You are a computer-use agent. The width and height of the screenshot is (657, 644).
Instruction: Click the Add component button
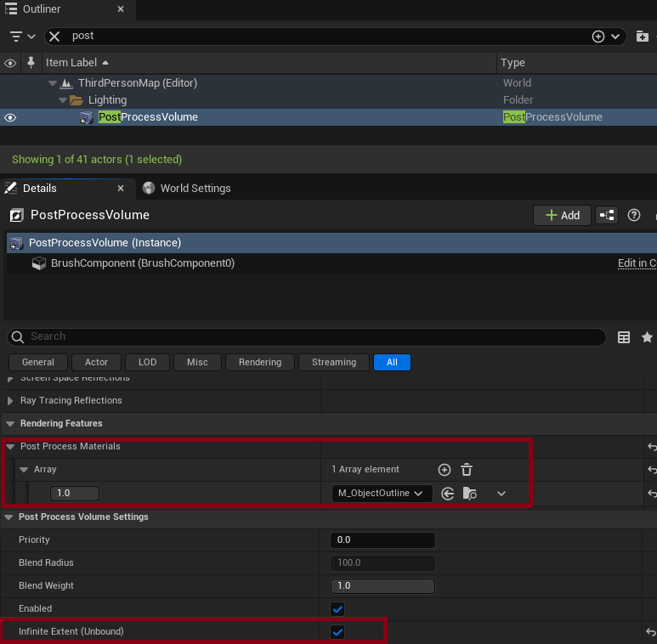pyautogui.click(x=562, y=215)
